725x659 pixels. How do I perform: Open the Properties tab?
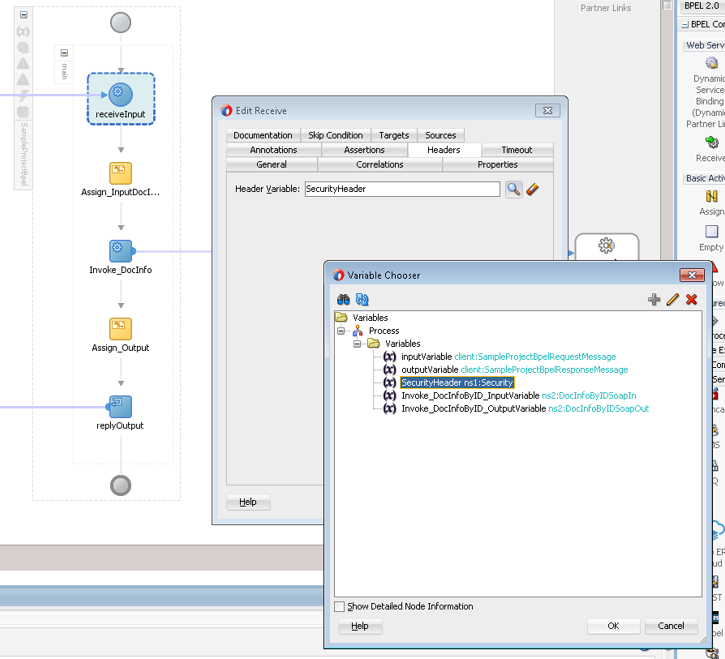click(x=498, y=165)
